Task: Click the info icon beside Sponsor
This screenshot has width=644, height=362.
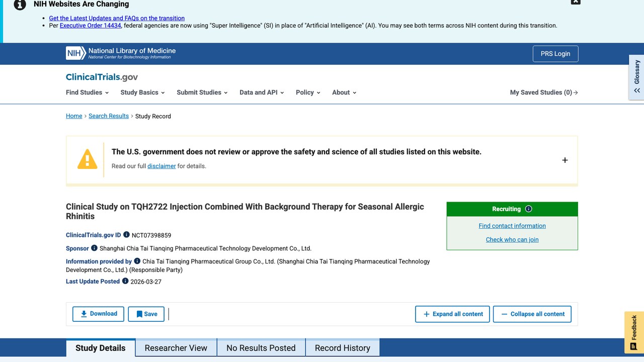Action: click(x=94, y=248)
